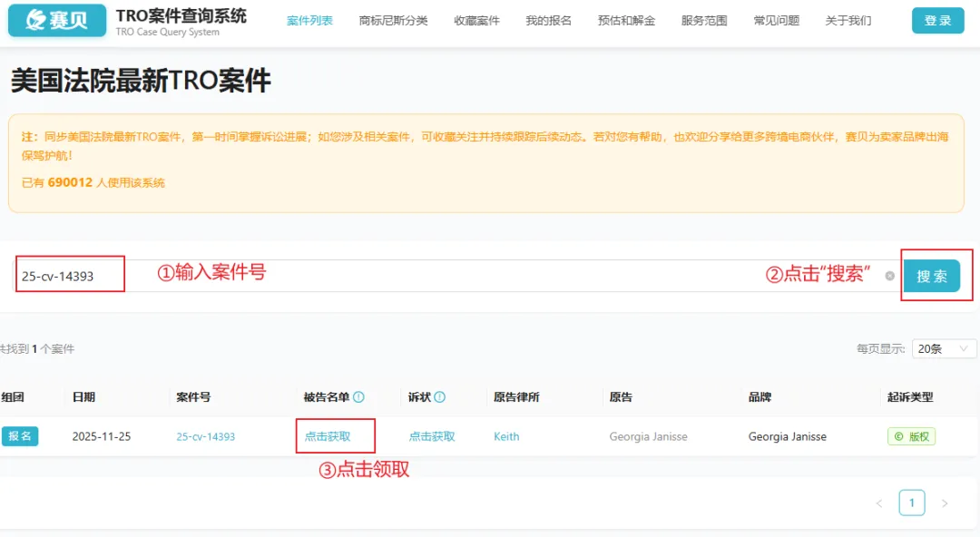Viewport: 980px width, 537px height.
Task: Open the 收藏案件 page
Action: pos(475,20)
